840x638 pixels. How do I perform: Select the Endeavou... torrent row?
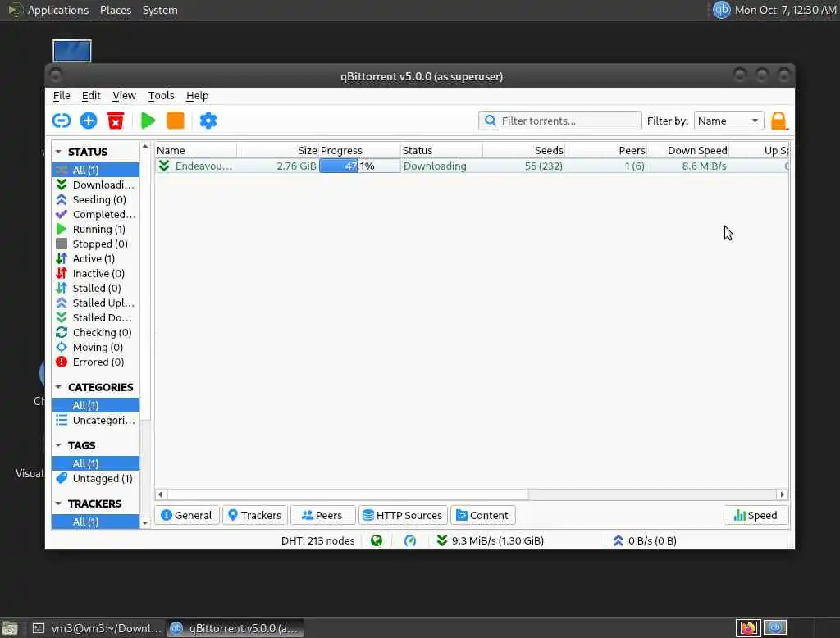pos(472,166)
